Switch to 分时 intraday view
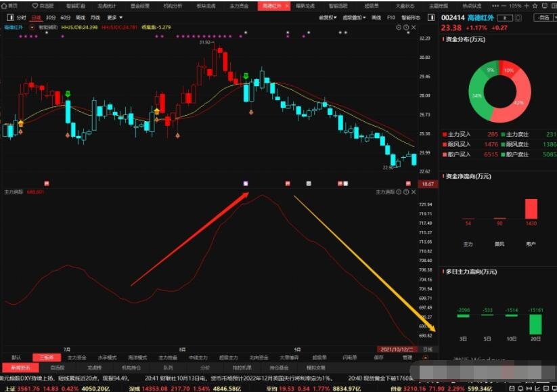 pyautogui.click(x=21, y=18)
